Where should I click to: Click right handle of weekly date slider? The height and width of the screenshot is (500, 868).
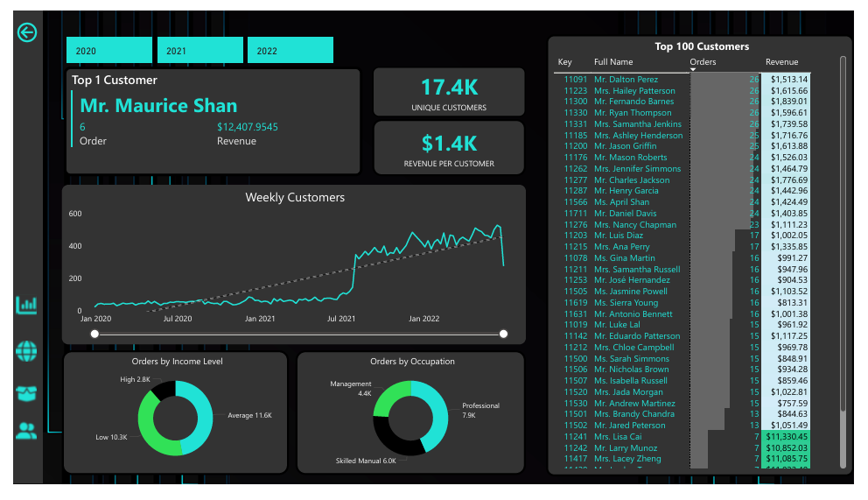tap(503, 334)
